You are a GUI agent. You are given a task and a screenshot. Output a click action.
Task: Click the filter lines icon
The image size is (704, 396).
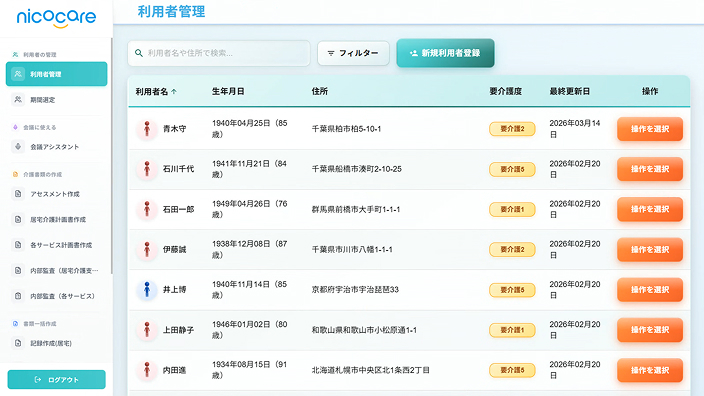click(331, 53)
